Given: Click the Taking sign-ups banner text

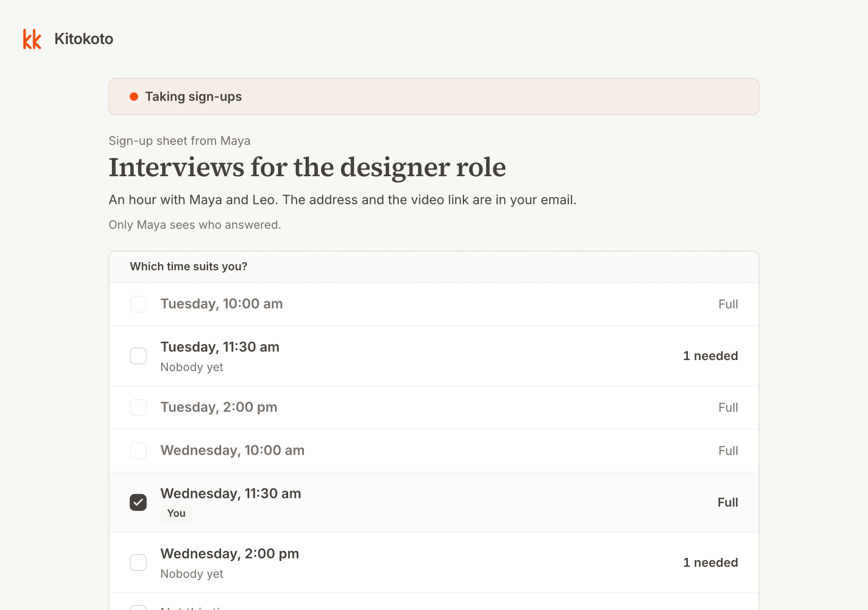Looking at the screenshot, I should 194,97.
